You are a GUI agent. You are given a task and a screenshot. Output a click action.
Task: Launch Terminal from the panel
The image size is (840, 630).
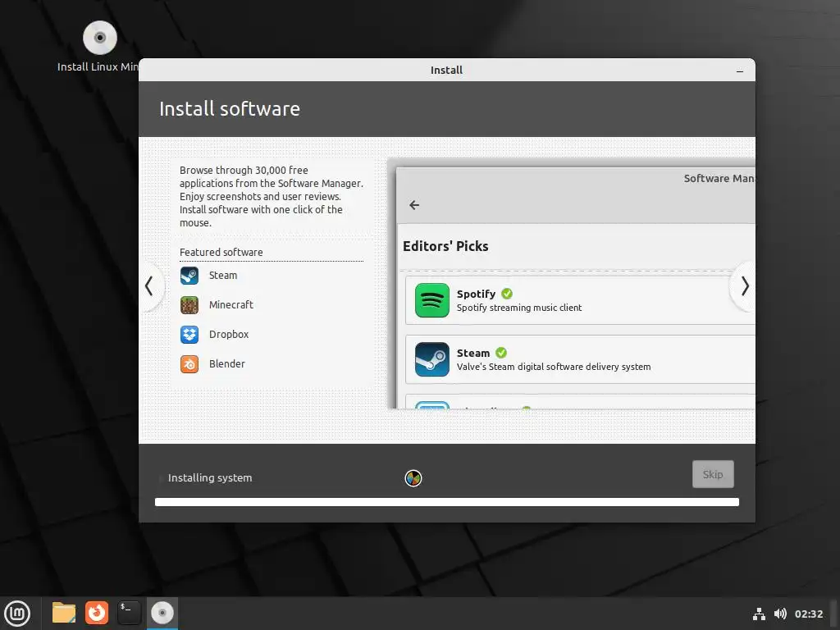coord(129,613)
